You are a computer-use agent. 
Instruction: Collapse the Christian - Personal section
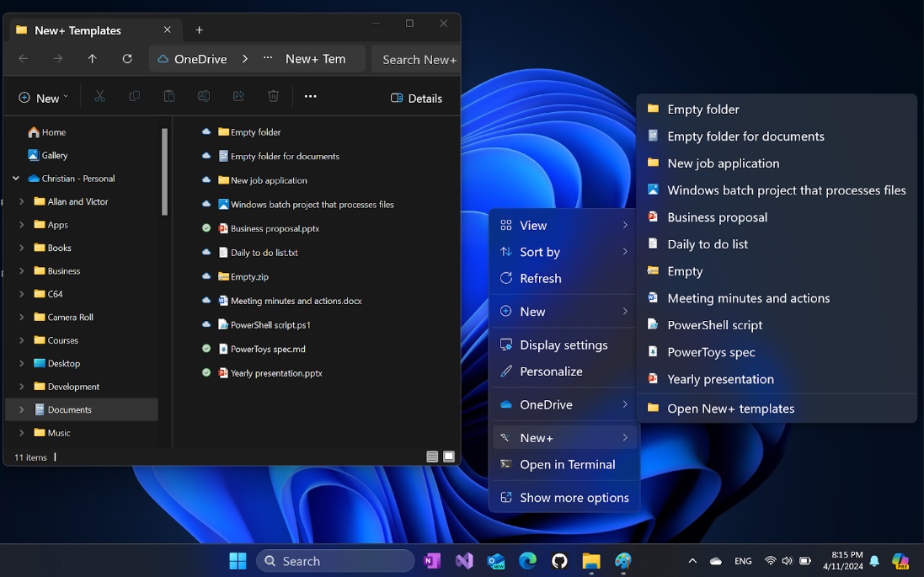point(14,178)
